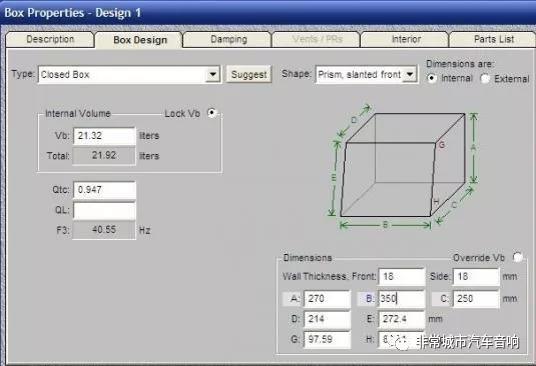This screenshot has height=366, width=536.
Task: Click the dimension C input field
Action: (x=476, y=299)
